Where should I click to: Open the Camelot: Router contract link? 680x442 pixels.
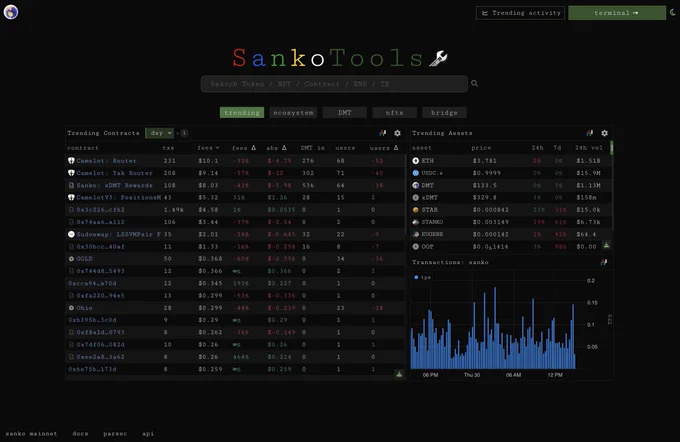106,161
